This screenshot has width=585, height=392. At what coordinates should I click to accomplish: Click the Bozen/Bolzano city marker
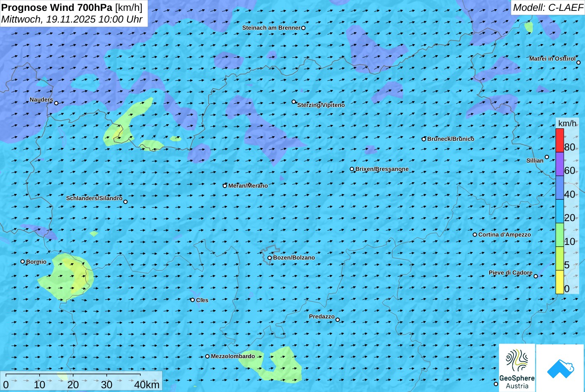(270, 258)
